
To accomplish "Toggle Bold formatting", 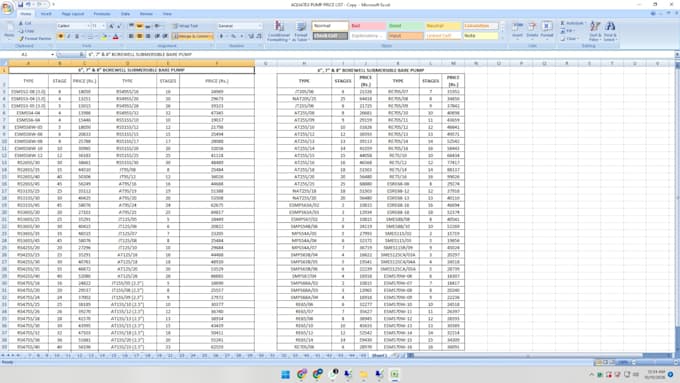I will click(61, 36).
